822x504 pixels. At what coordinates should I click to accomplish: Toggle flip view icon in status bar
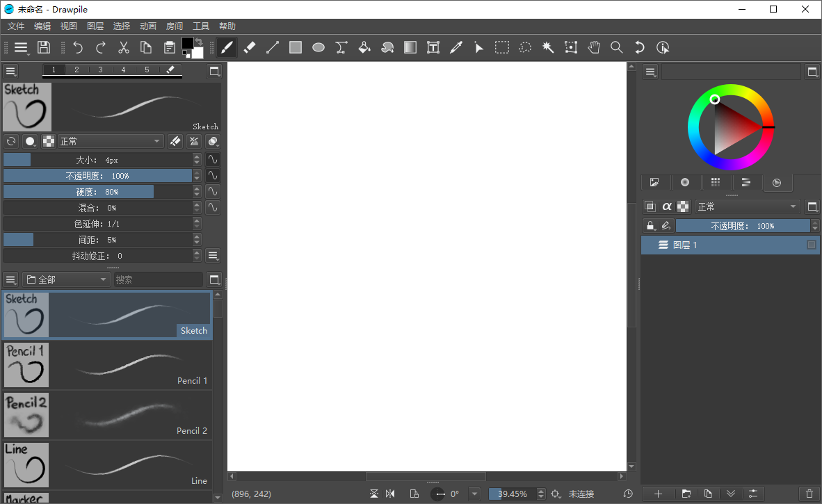tap(373, 494)
